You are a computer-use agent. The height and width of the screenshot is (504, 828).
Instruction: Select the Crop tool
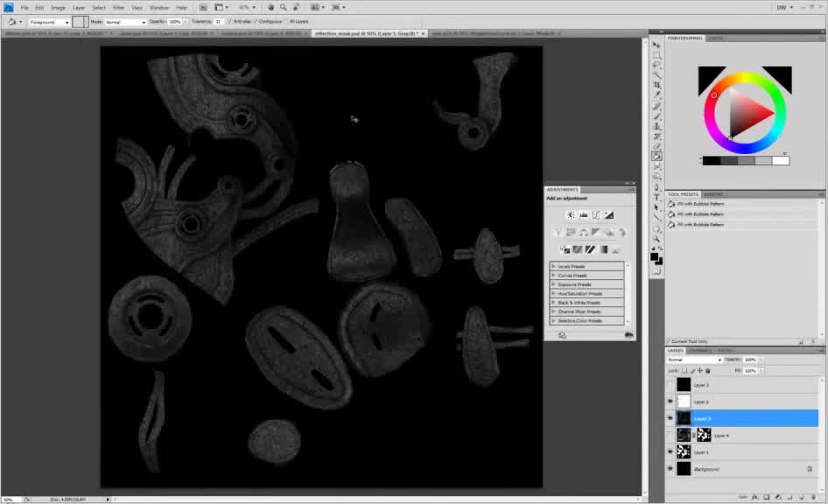pos(656,85)
